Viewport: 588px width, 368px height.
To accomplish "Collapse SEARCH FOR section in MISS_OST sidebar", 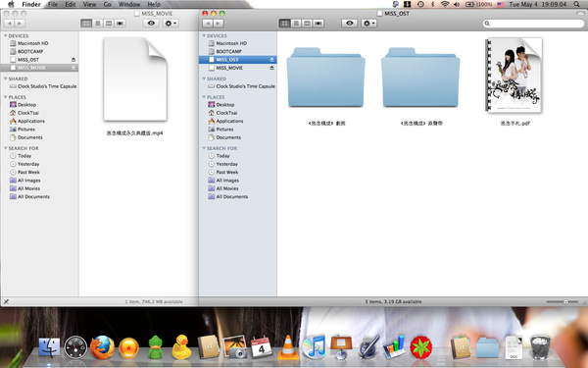I will click(204, 148).
